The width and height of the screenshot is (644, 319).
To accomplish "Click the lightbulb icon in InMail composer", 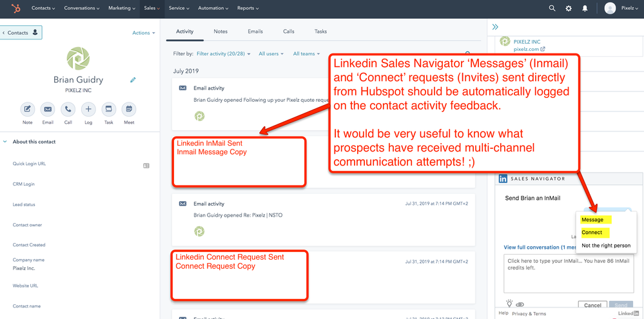I will (x=510, y=304).
